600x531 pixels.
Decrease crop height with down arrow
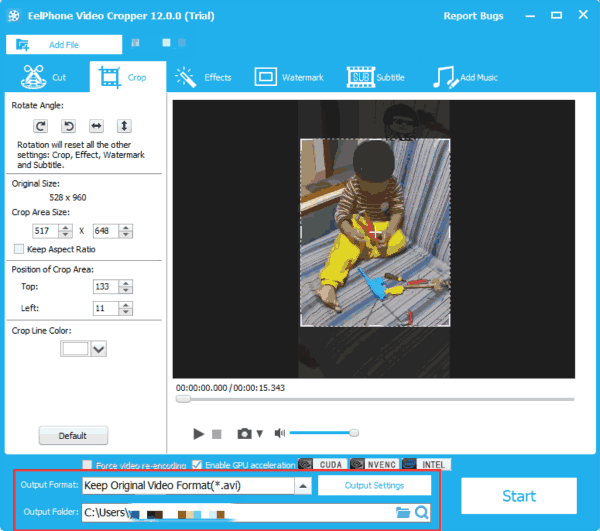click(126, 234)
